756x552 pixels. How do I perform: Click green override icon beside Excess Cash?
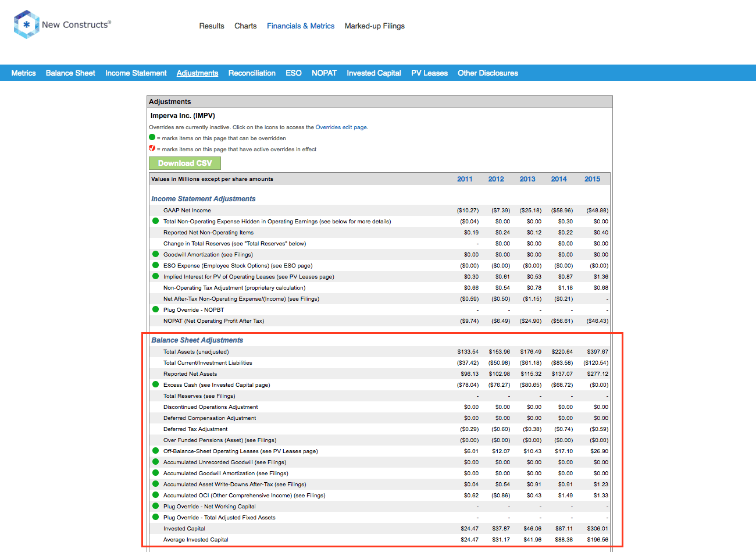(155, 384)
